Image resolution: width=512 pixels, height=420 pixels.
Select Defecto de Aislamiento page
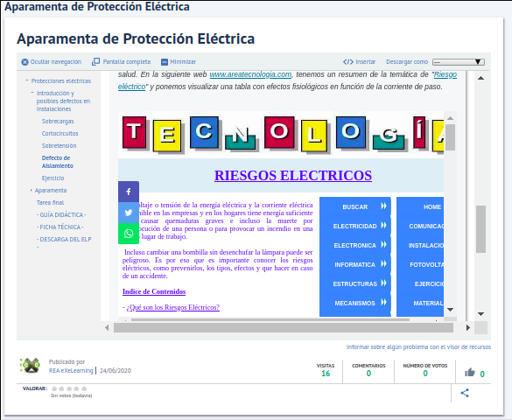coord(58,162)
